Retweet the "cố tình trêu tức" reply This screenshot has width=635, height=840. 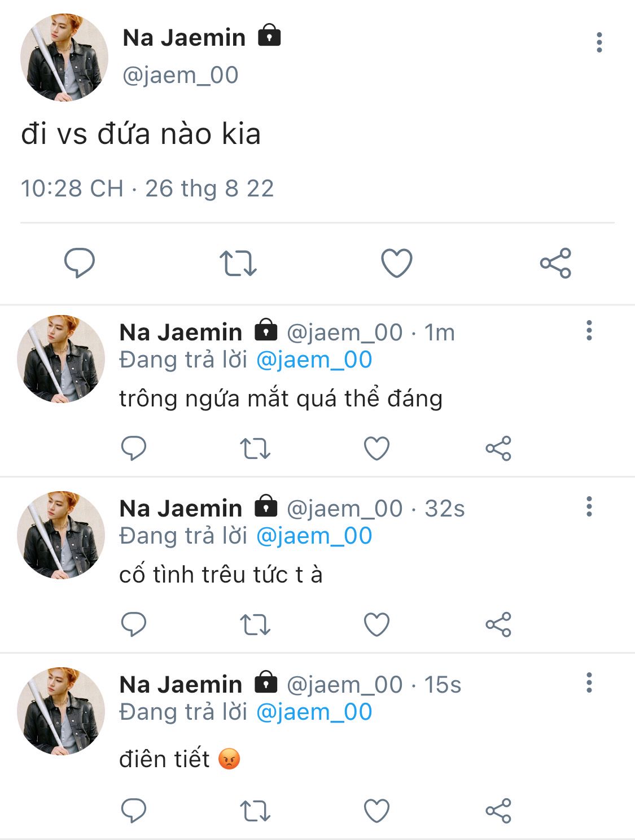[x=255, y=625]
